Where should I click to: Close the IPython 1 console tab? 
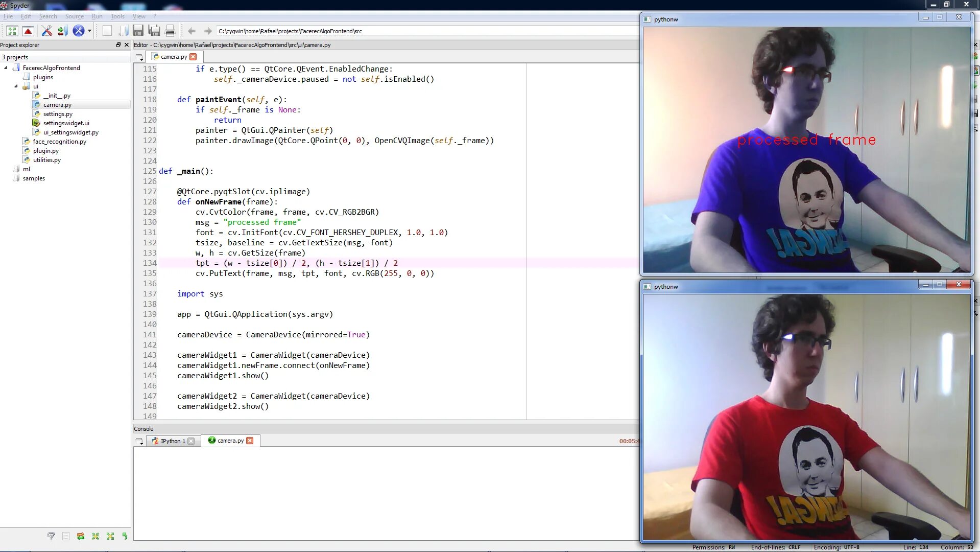[191, 441]
